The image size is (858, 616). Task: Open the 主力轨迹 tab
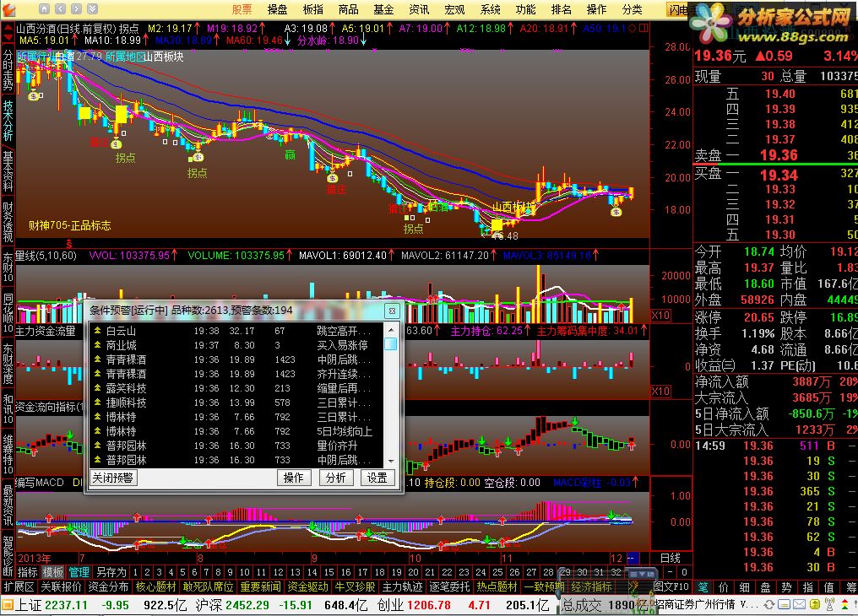coord(402,587)
